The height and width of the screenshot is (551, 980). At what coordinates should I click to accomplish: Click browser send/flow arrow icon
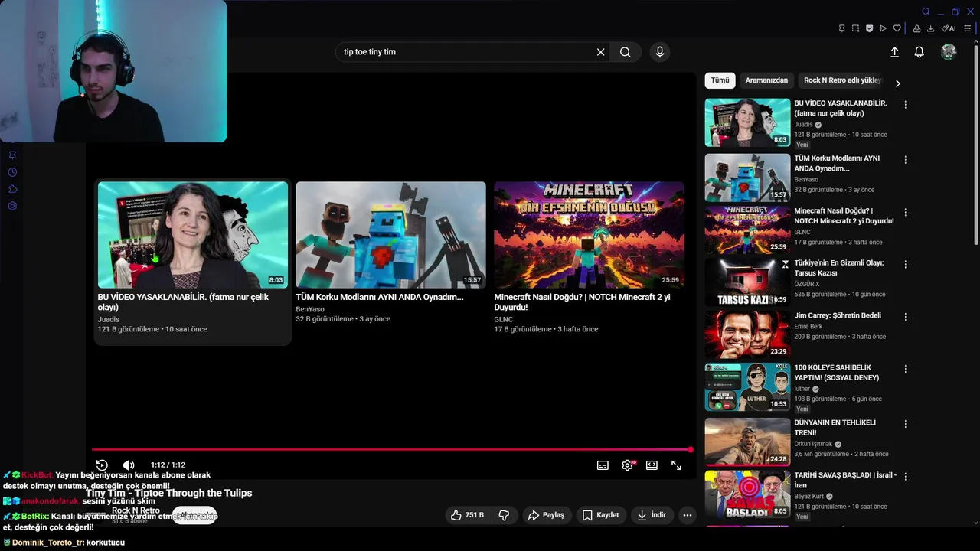[x=883, y=28]
